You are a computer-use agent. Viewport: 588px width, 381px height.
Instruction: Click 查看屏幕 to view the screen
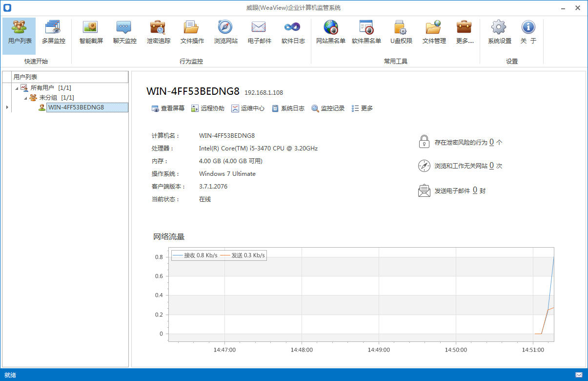pyautogui.click(x=168, y=108)
